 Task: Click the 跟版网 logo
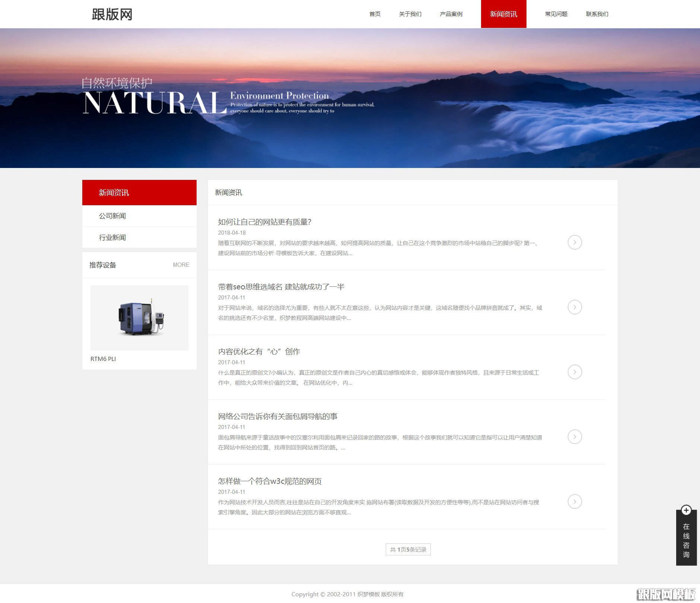point(111,14)
